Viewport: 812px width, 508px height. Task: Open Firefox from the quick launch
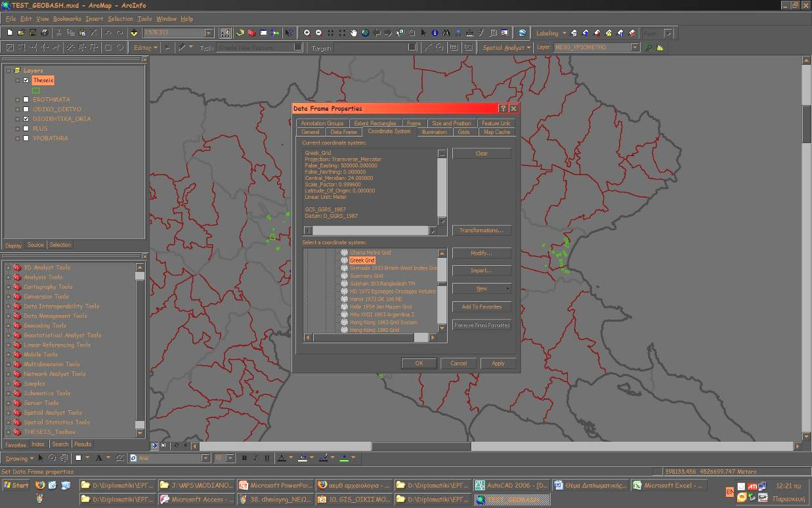(x=39, y=485)
